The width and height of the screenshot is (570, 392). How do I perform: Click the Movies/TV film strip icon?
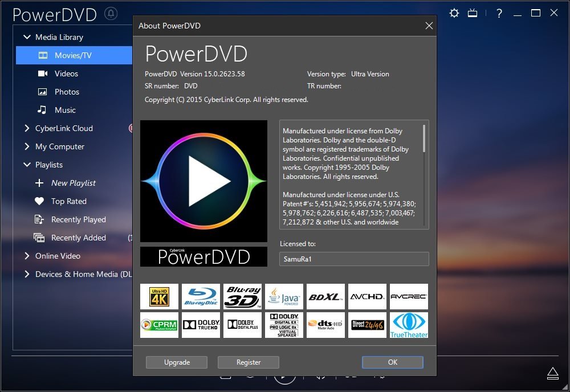[43, 55]
